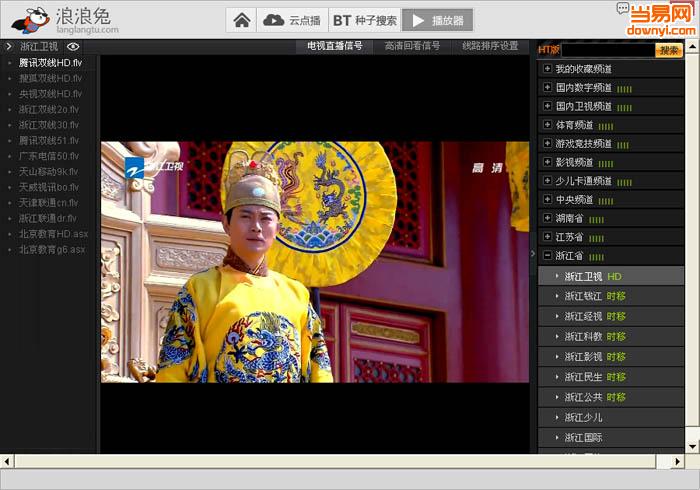
Task: Click the Home icon in top toolbar
Action: pyautogui.click(x=241, y=20)
